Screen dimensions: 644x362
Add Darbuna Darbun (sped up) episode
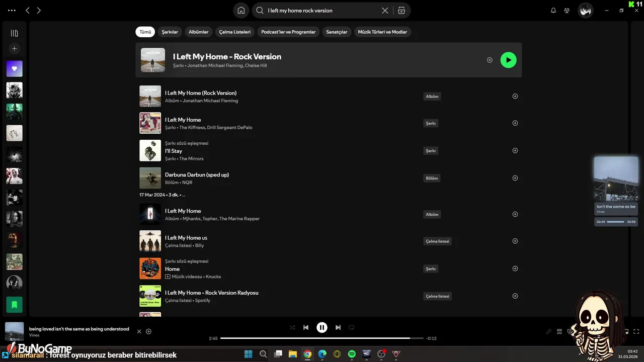(515, 177)
